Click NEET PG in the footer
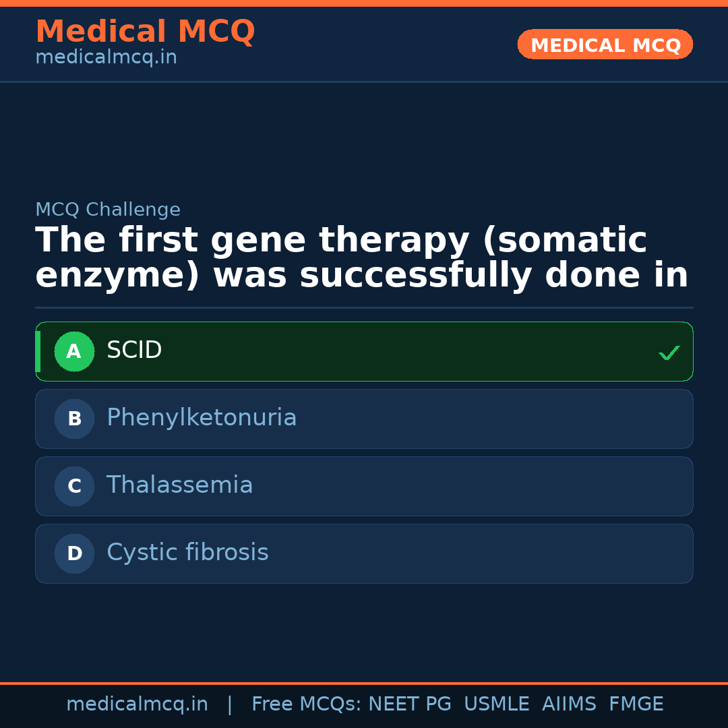728x728 pixels. 410,704
